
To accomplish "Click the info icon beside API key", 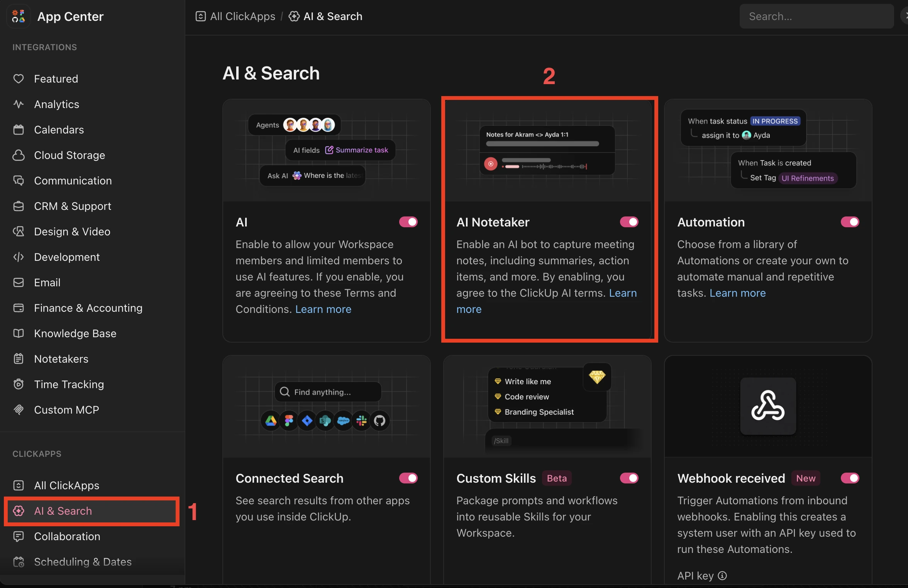I will [x=722, y=576].
